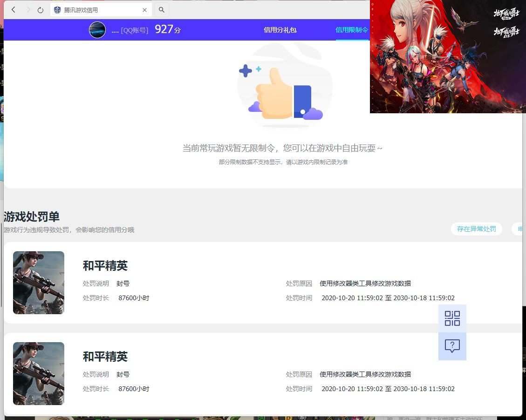Click the second 和平精英 title
This screenshot has height=420, width=526.
click(x=105, y=357)
